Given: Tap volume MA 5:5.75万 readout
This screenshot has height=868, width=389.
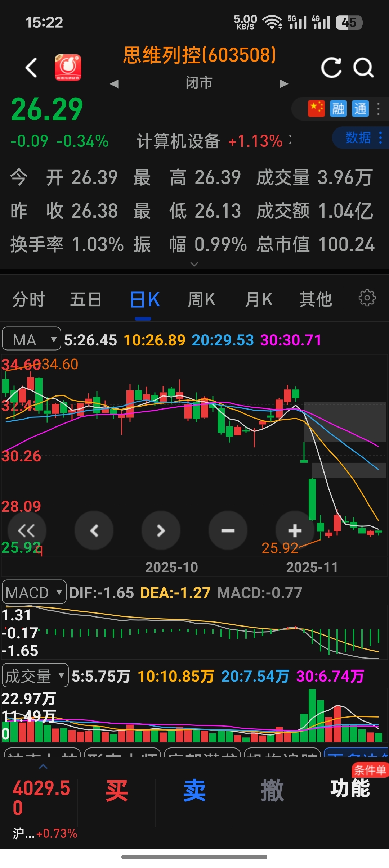Looking at the screenshot, I should [x=101, y=676].
